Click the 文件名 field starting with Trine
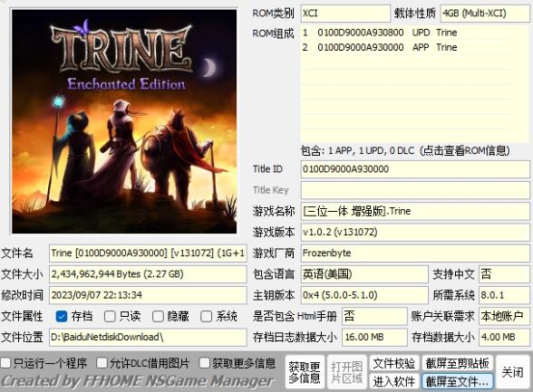Image resolution: width=533 pixels, height=392 pixels. click(148, 253)
